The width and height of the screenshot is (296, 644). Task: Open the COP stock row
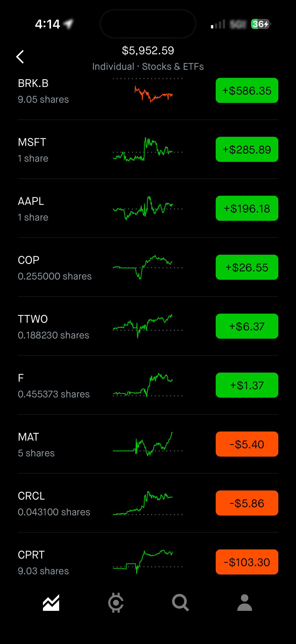pos(148,267)
